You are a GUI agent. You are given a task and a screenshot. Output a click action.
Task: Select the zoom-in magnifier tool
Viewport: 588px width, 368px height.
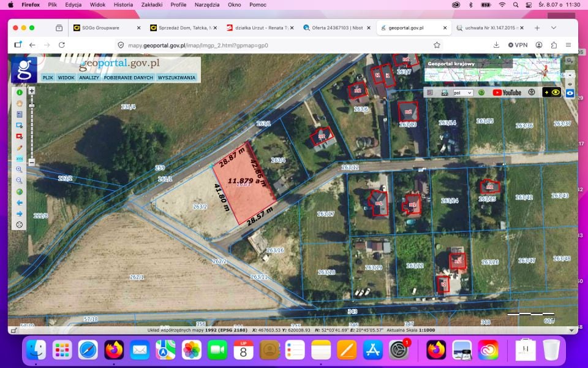point(20,169)
